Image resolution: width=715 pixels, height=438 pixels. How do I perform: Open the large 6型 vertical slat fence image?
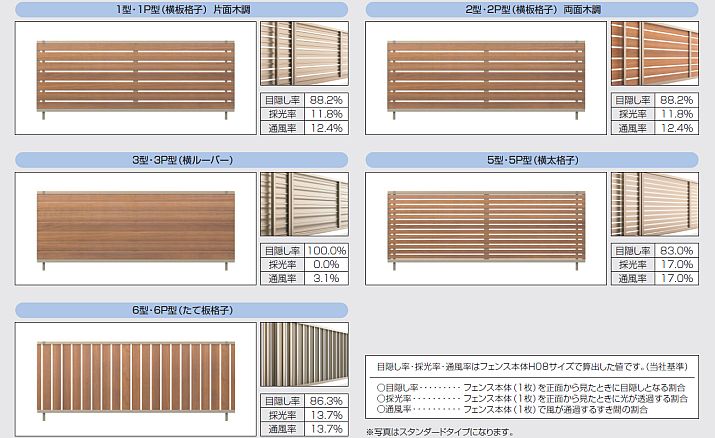pyautogui.click(x=135, y=376)
